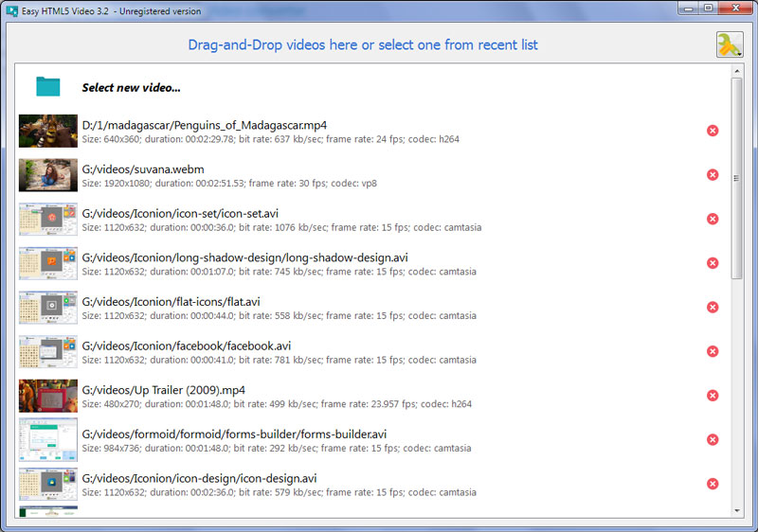The image size is (758, 532).
Task: Click the 984x736 292 kb/sec details line
Action: 277,449
